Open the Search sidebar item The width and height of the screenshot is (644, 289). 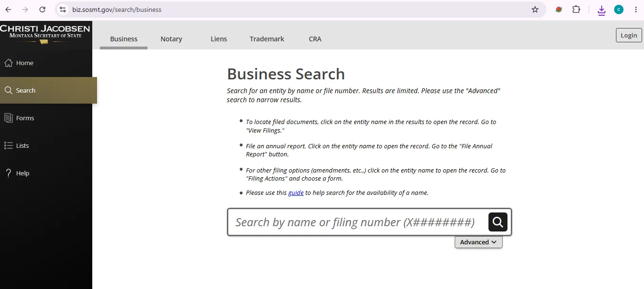48,90
